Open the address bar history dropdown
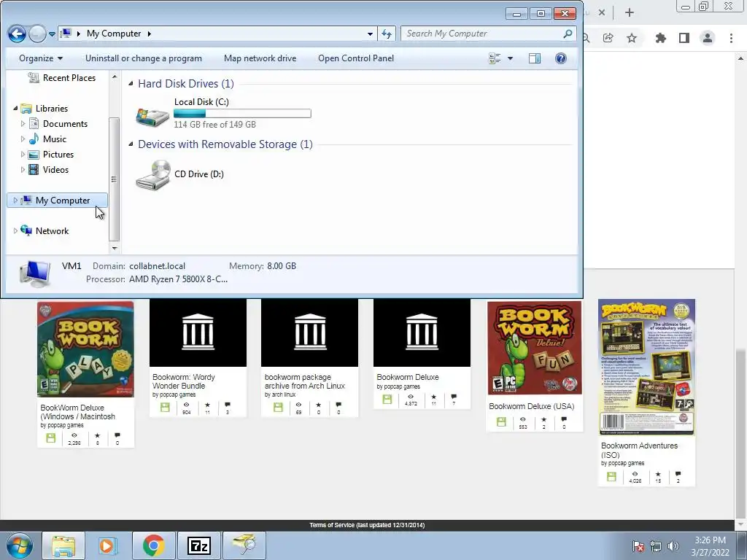Viewport: 747px width, 560px height. pos(370,34)
